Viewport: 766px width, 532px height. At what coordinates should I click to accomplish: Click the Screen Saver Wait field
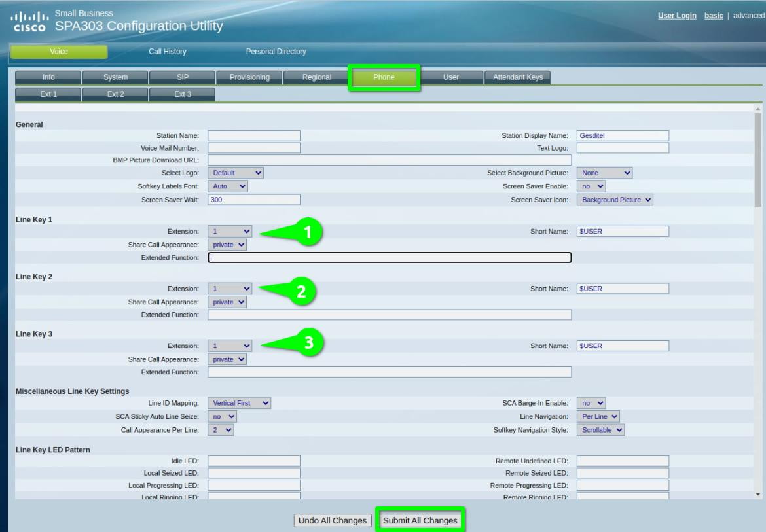pyautogui.click(x=254, y=200)
